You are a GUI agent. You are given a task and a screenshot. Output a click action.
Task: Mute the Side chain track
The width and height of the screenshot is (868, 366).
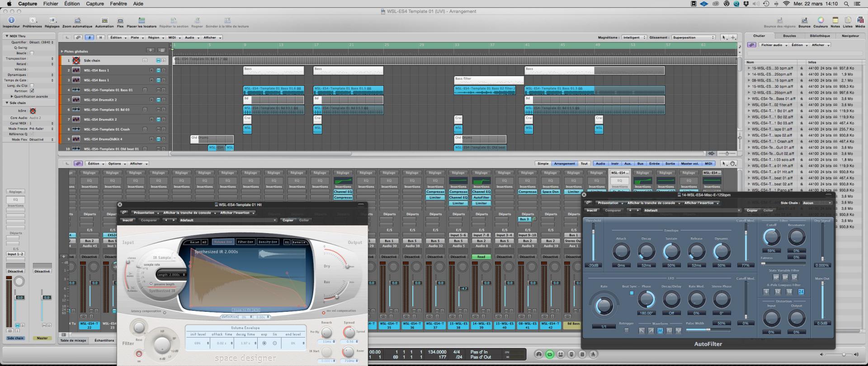tap(158, 60)
